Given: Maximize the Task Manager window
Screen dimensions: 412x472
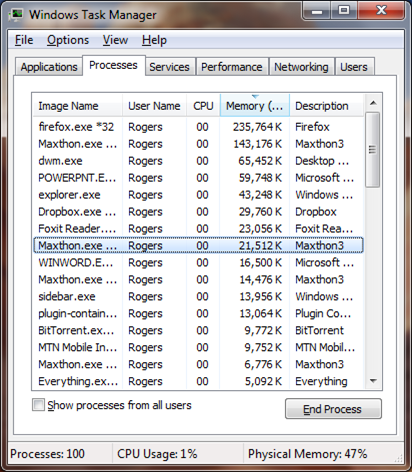Looking at the screenshot, I should [x=344, y=11].
